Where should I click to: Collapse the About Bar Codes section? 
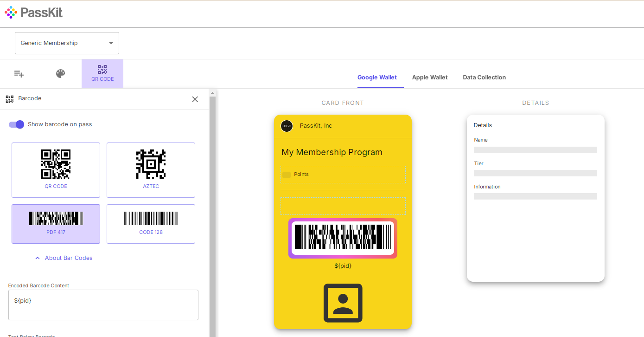[x=64, y=258]
